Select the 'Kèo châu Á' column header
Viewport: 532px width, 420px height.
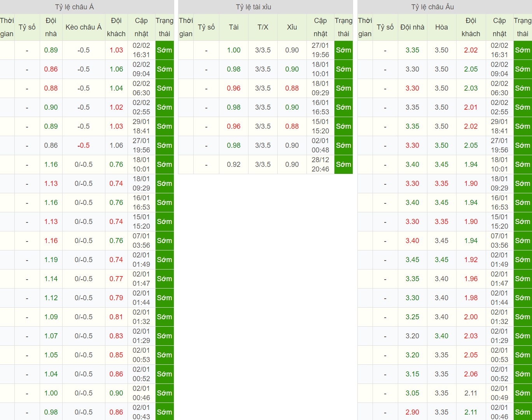click(x=84, y=27)
